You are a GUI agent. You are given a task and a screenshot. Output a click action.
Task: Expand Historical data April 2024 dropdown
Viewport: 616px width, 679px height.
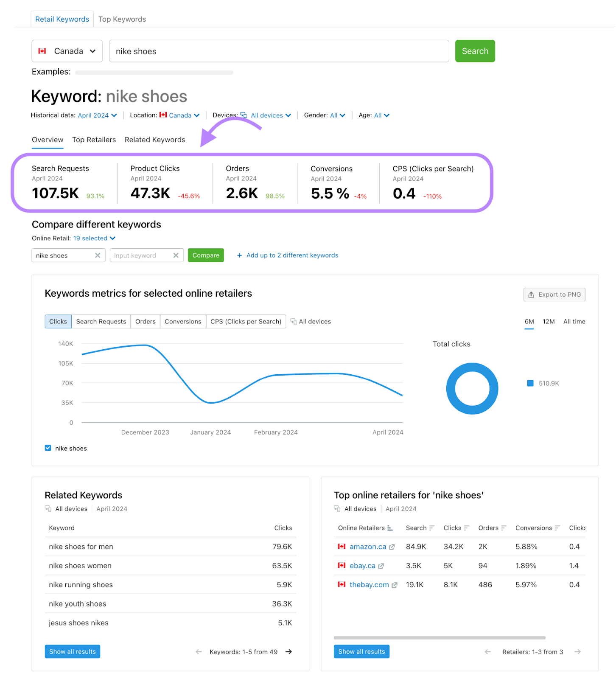click(97, 115)
